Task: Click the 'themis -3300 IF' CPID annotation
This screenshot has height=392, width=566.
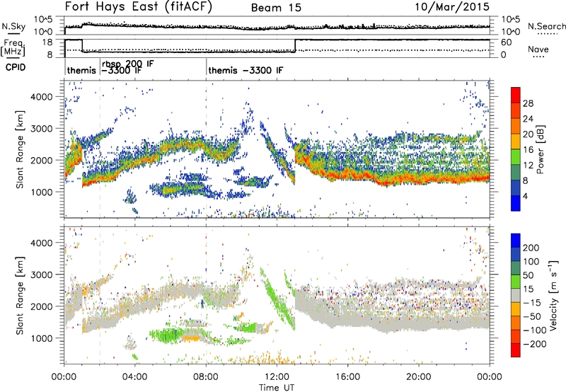Action: 246,70
